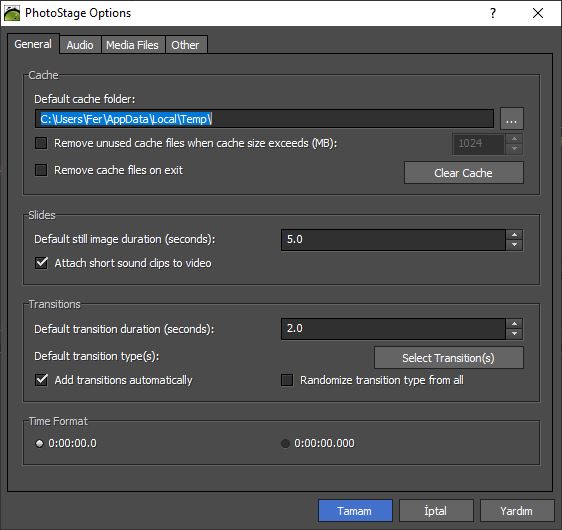The width and height of the screenshot is (562, 530).
Task: Uncheck Attach short sound clips to video
Action: 41,263
